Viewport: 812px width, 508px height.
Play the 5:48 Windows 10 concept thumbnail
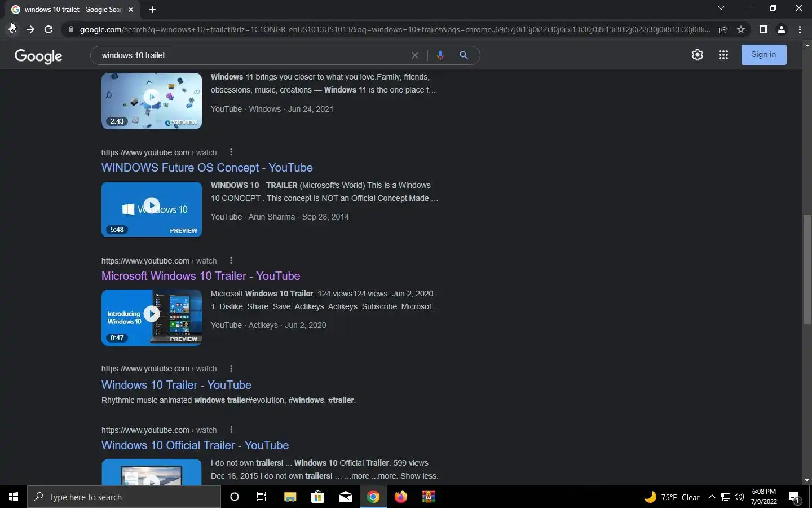(x=152, y=209)
